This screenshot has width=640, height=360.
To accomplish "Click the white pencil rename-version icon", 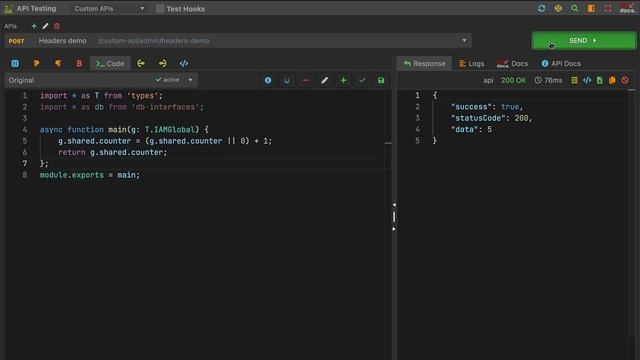I will click(x=324, y=80).
